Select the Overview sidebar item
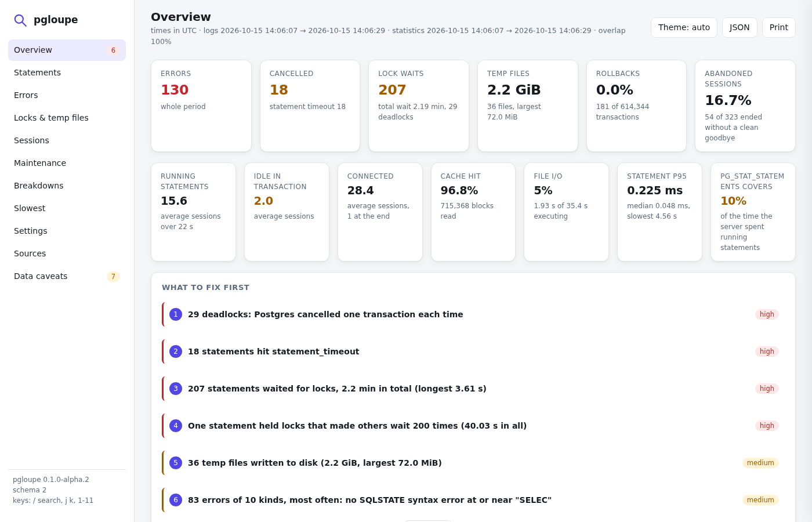The width and height of the screenshot is (812, 522). (x=67, y=50)
